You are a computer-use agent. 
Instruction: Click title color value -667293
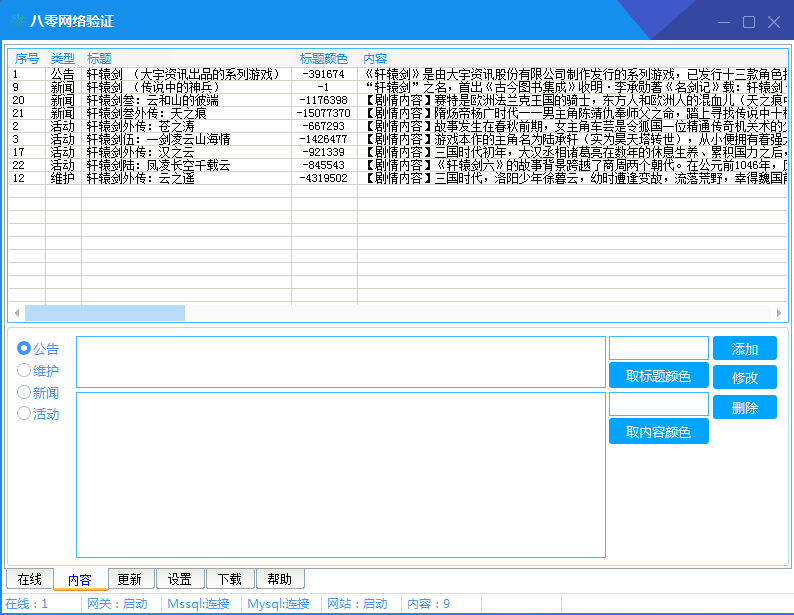324,126
